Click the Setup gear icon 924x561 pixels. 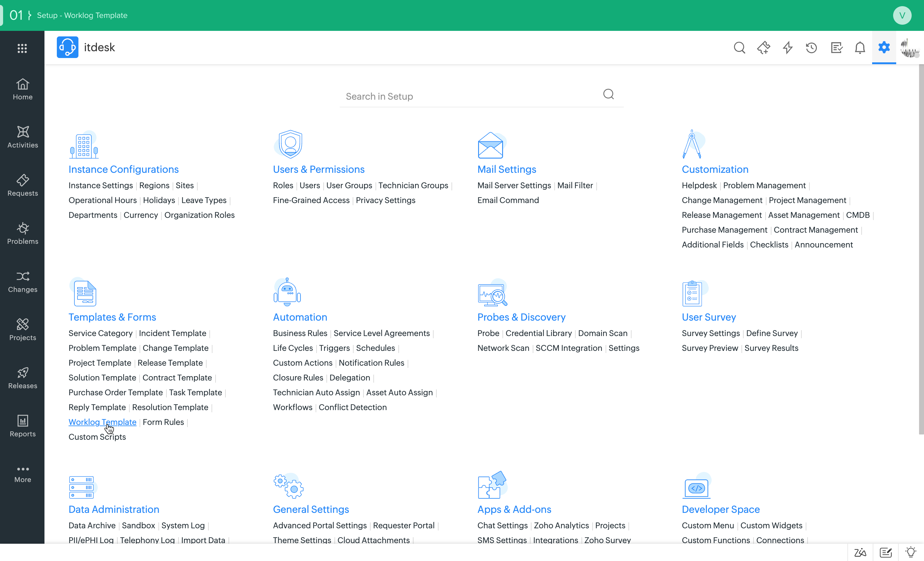(884, 47)
